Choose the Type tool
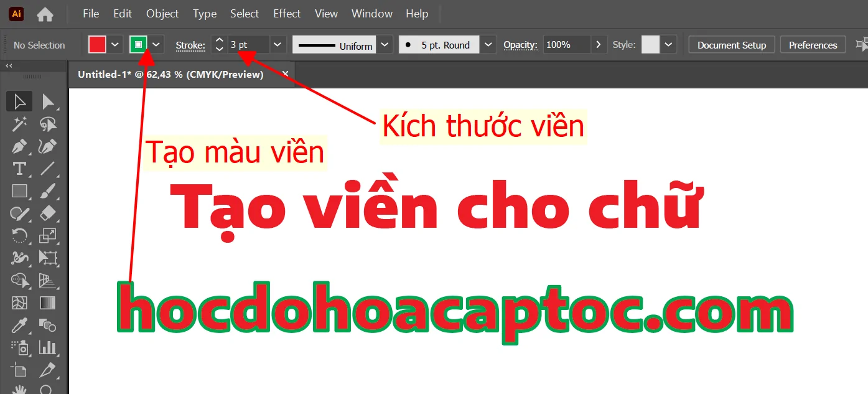This screenshot has height=394, width=868. tap(19, 169)
